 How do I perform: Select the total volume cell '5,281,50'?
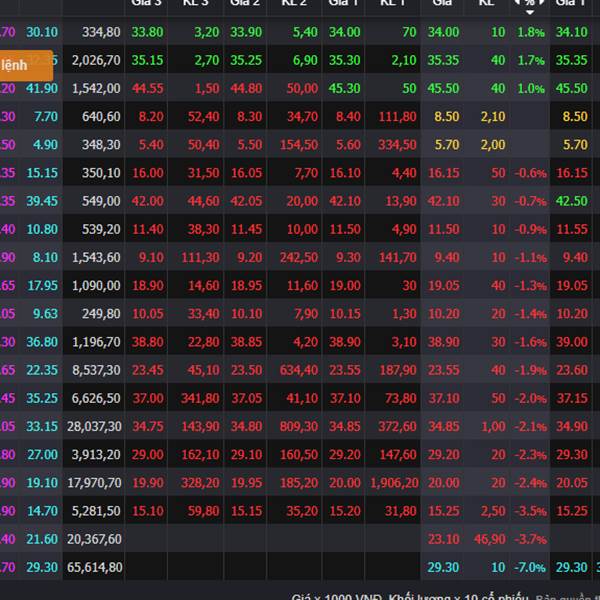[x=96, y=511]
